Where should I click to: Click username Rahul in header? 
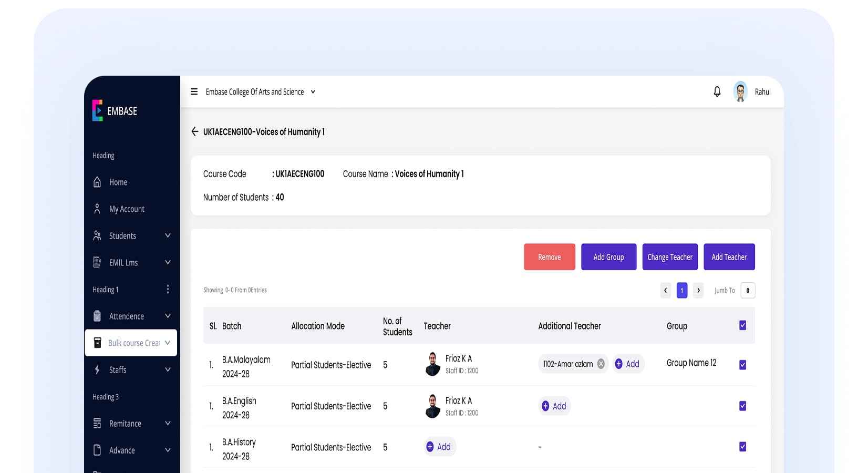(763, 91)
